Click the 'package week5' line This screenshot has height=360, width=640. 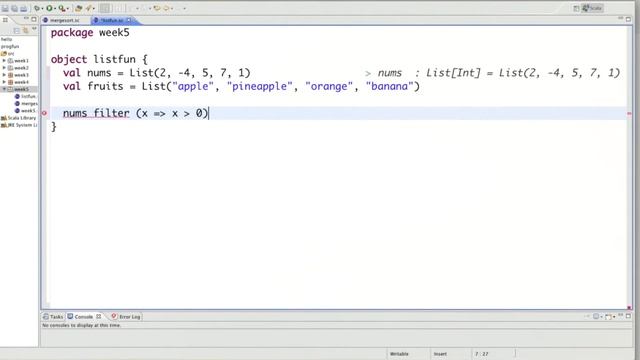90,33
